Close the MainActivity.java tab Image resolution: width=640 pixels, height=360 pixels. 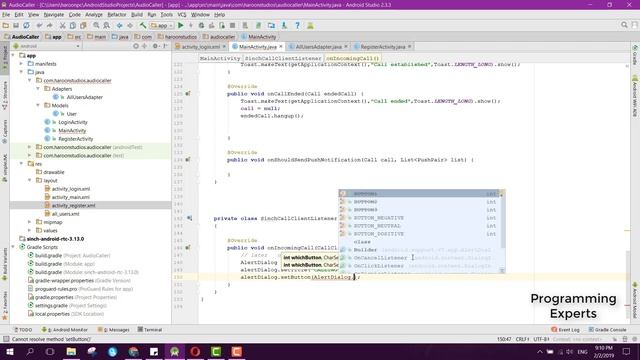tap(281, 47)
